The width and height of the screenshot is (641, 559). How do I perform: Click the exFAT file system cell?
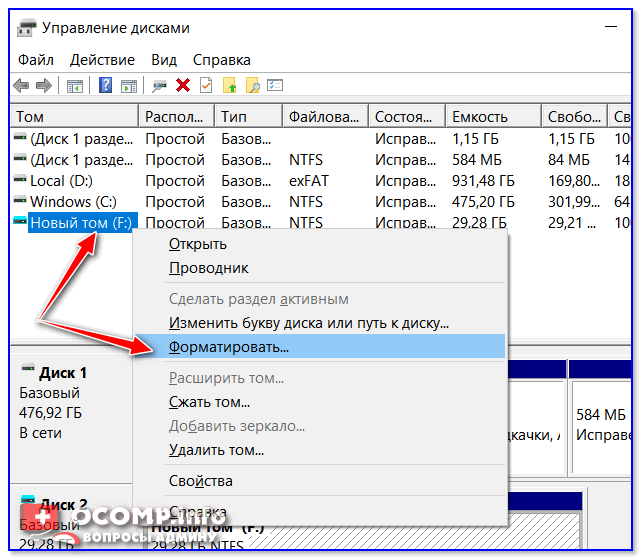[x=308, y=181]
